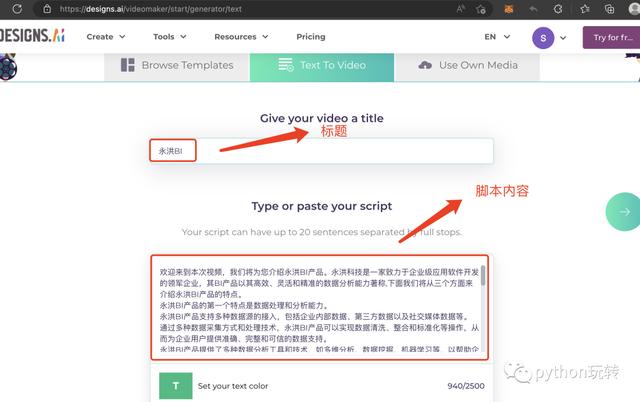This screenshot has height=402, width=640.
Task: Expand the Tools menu
Action: 169,37
